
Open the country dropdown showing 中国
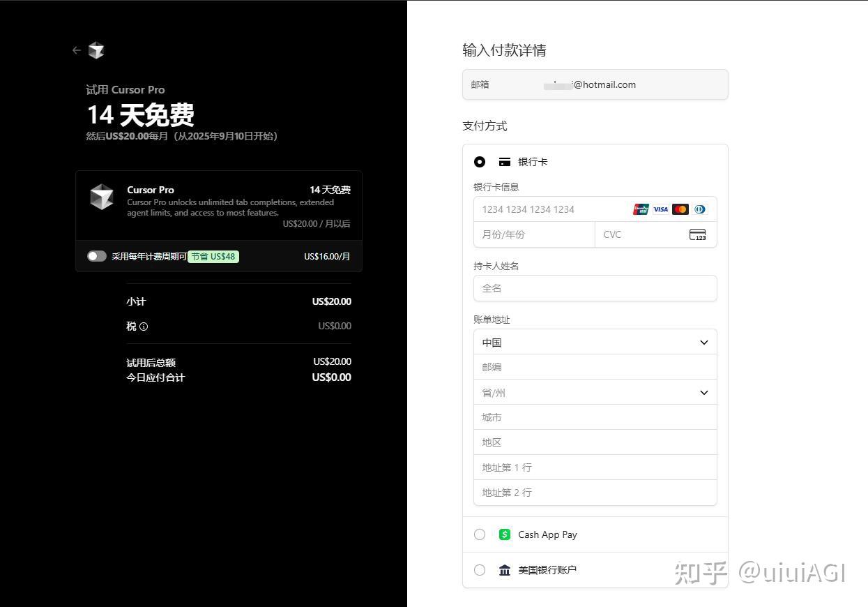click(595, 342)
